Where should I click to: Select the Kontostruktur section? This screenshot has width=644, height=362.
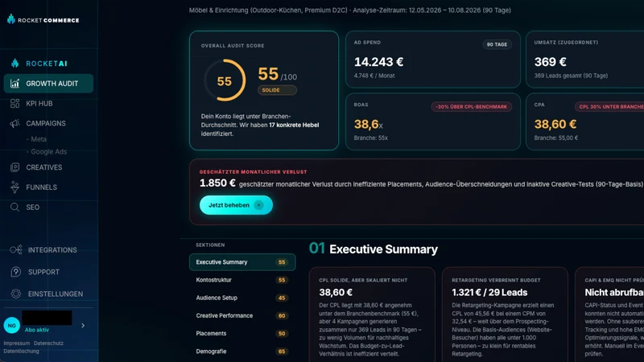242,280
